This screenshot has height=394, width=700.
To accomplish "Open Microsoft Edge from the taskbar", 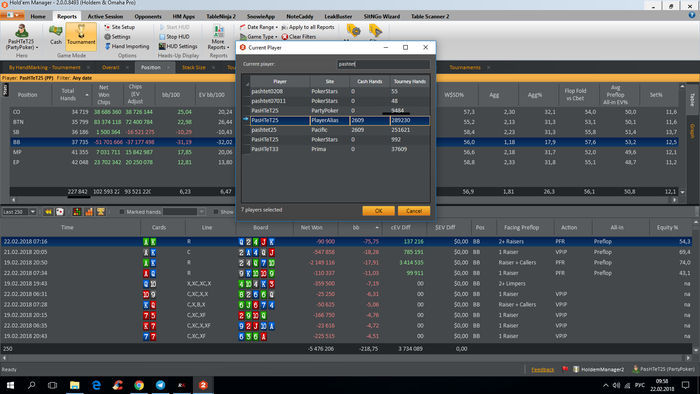I will click(96, 385).
